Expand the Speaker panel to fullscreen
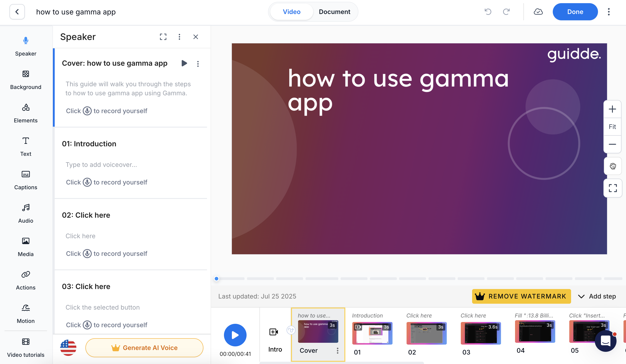 point(163,37)
